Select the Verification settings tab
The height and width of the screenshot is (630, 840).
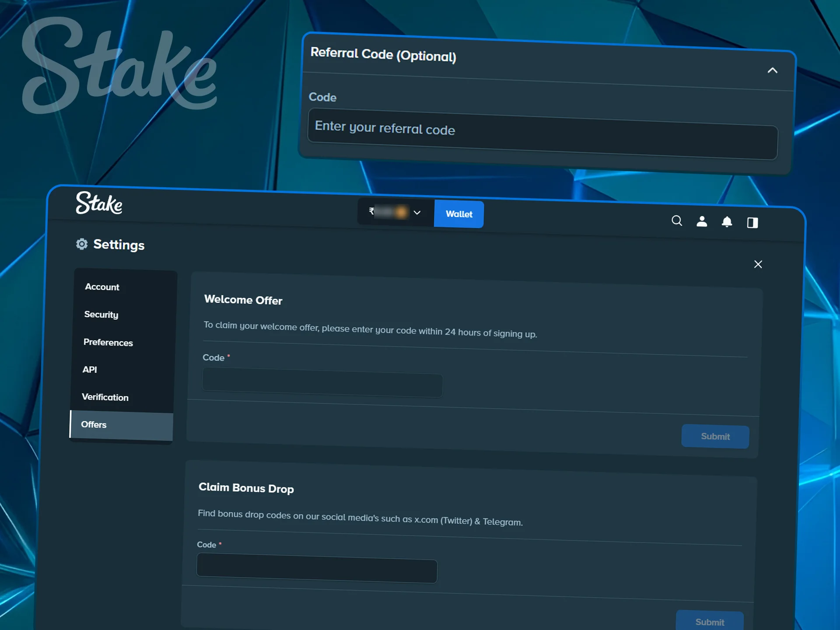tap(105, 397)
